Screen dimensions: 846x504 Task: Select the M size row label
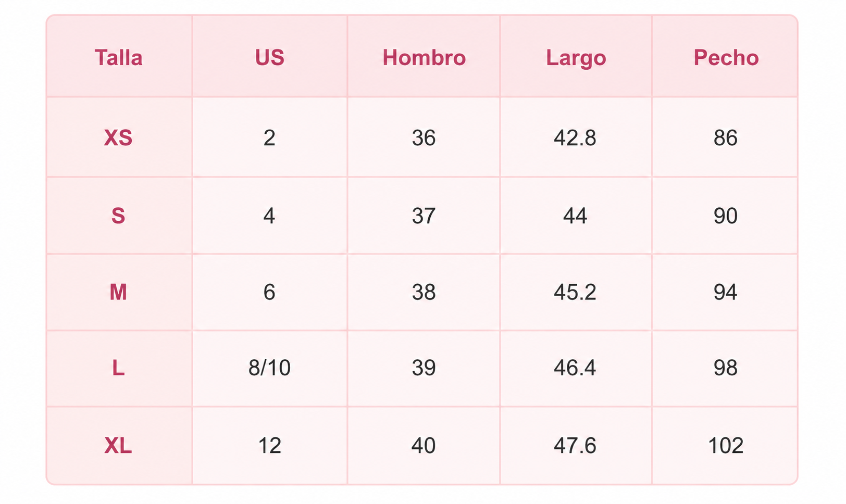pos(118,292)
